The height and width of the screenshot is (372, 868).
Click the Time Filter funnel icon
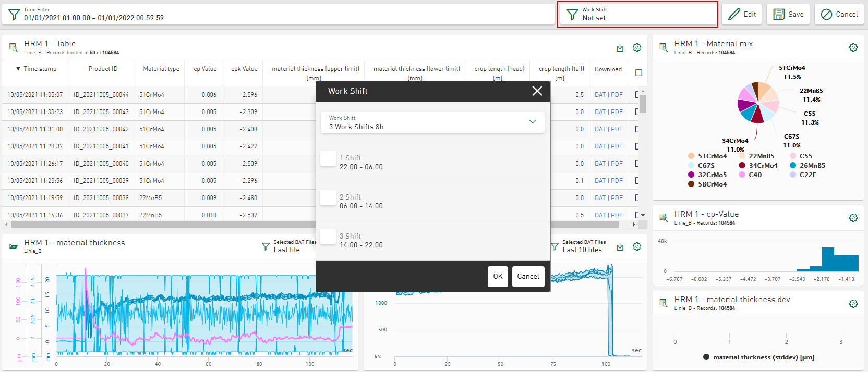tap(14, 14)
